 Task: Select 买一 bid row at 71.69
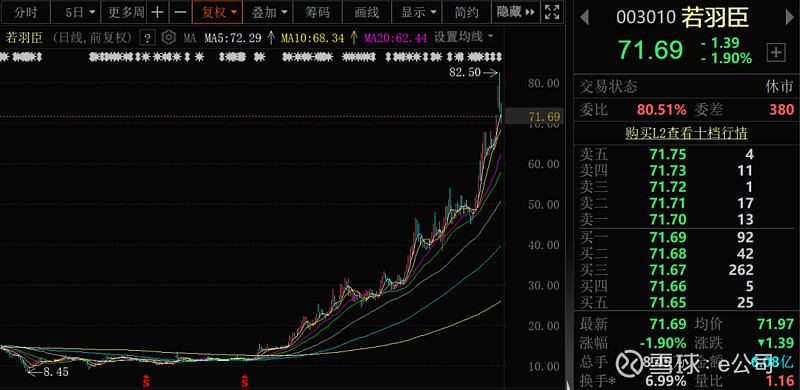pos(686,237)
